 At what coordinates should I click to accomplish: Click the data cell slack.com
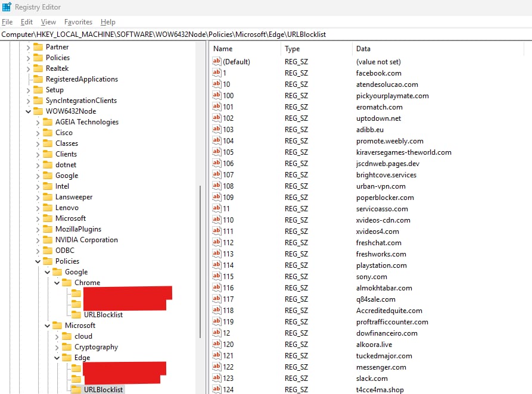372,379
